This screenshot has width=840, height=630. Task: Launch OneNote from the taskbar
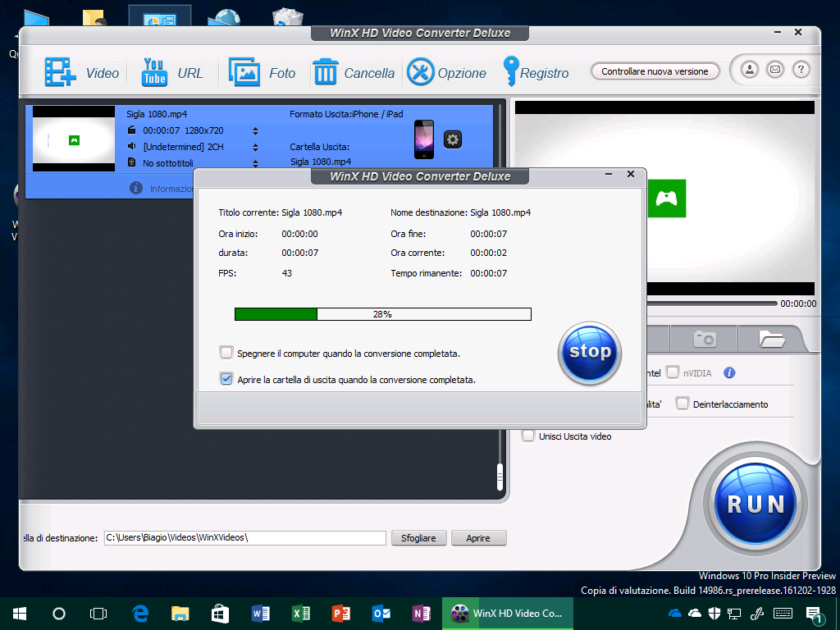[421, 614]
